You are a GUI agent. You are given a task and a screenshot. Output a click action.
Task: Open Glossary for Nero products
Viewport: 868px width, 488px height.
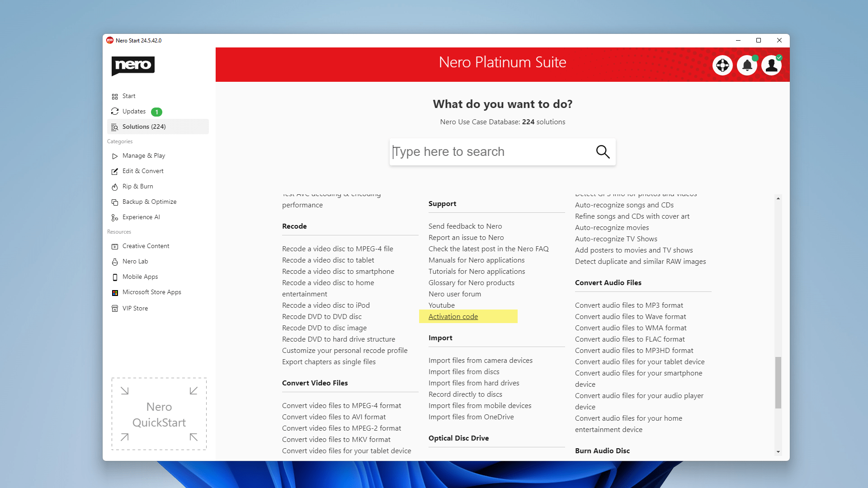(472, 282)
